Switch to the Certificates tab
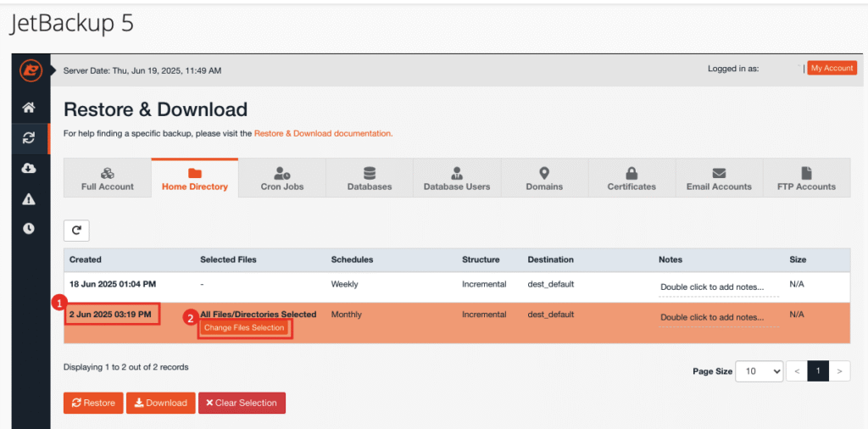This screenshot has width=868, height=429. click(x=632, y=178)
